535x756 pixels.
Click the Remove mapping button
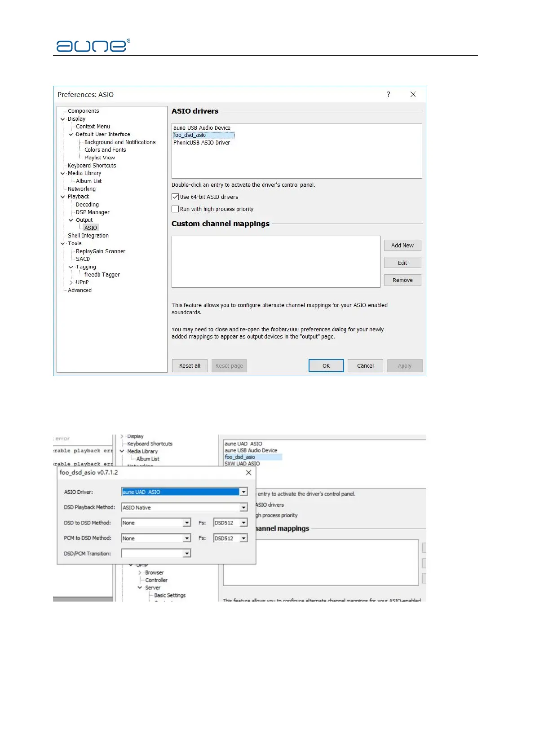(402, 280)
